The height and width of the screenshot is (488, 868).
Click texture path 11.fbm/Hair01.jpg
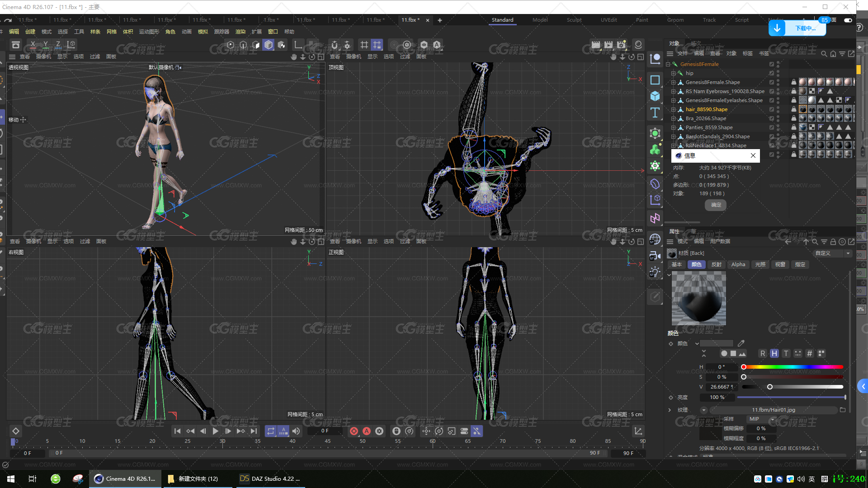coord(774,410)
